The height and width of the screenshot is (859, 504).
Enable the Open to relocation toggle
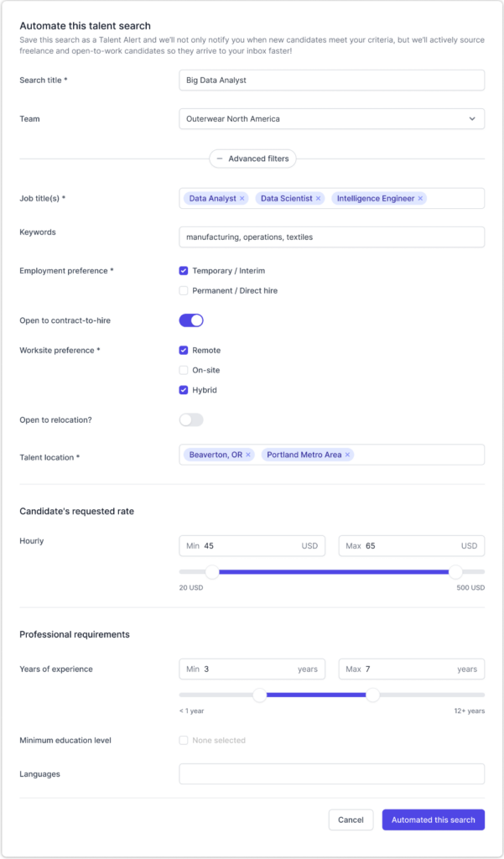[191, 419]
